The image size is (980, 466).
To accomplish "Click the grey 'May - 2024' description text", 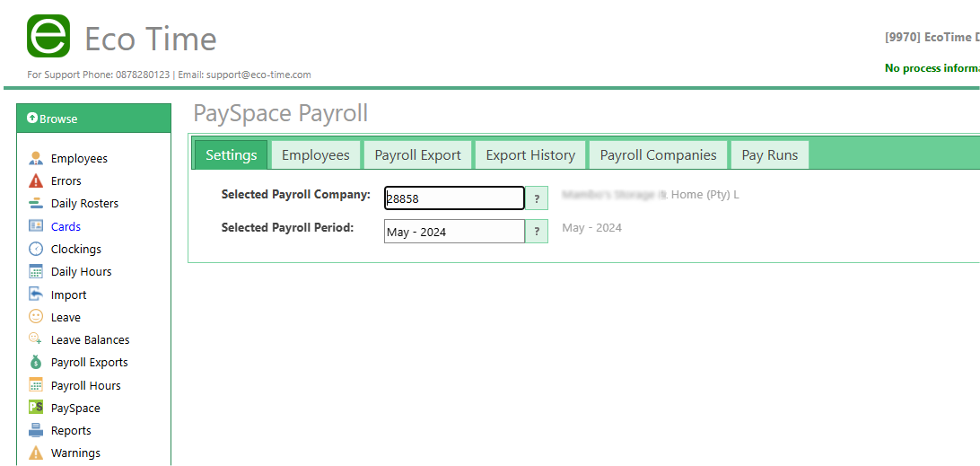I will (x=592, y=228).
